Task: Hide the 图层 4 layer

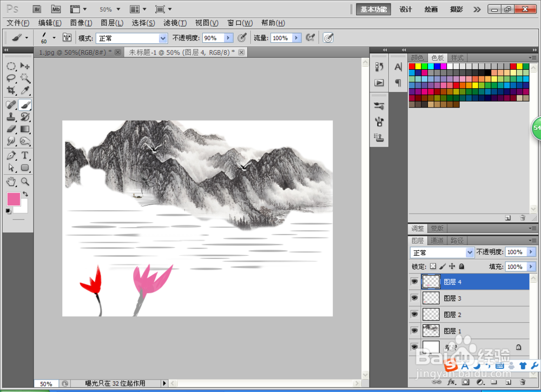Action: pyautogui.click(x=414, y=281)
